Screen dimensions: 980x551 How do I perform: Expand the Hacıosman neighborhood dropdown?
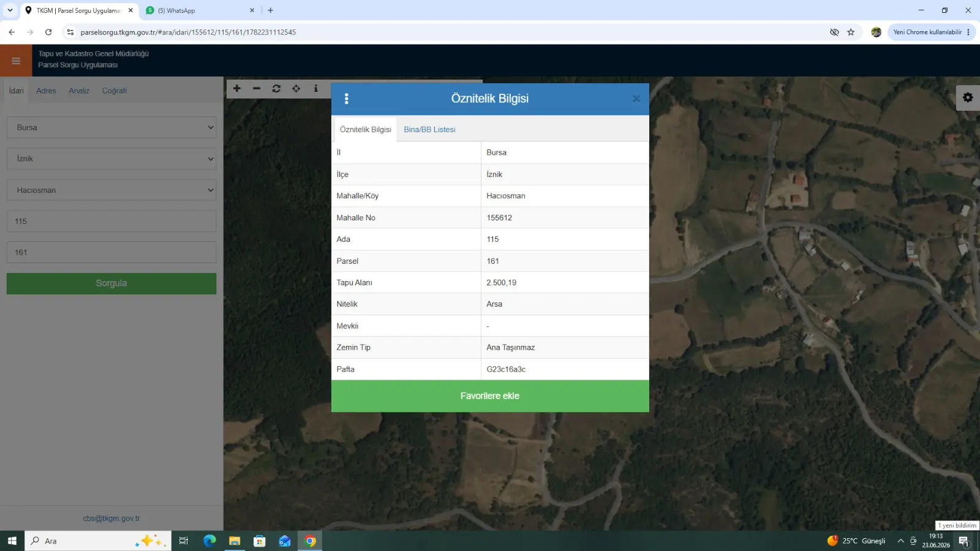(111, 190)
